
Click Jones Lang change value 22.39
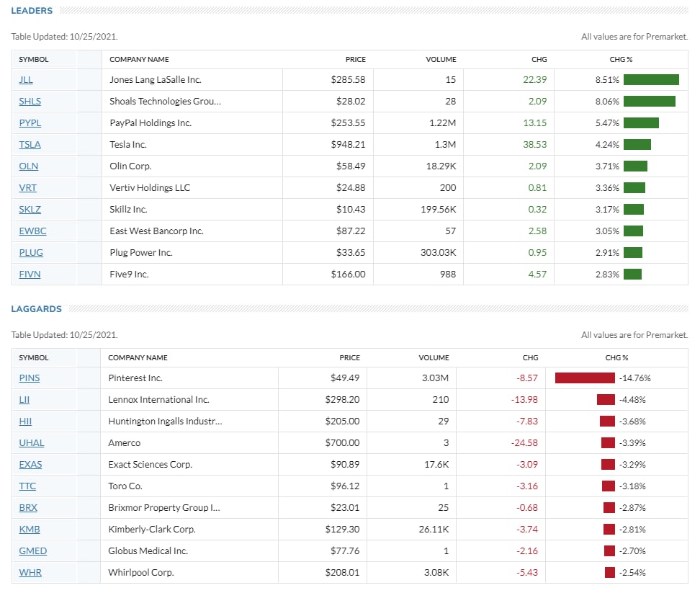[x=534, y=80]
